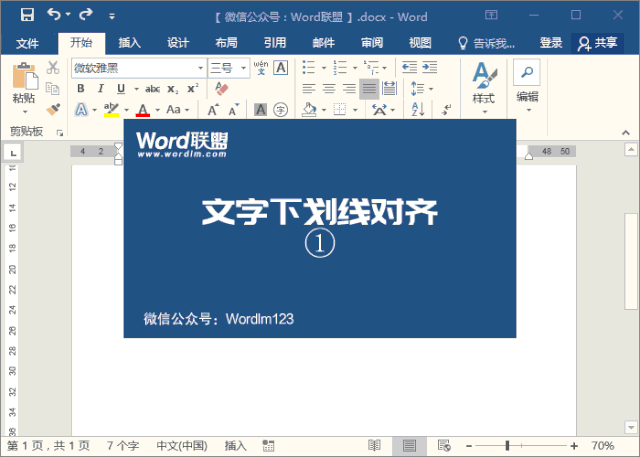The image size is (640, 457).
Task: Shrink font size with smaller A icon
Action: click(x=233, y=110)
